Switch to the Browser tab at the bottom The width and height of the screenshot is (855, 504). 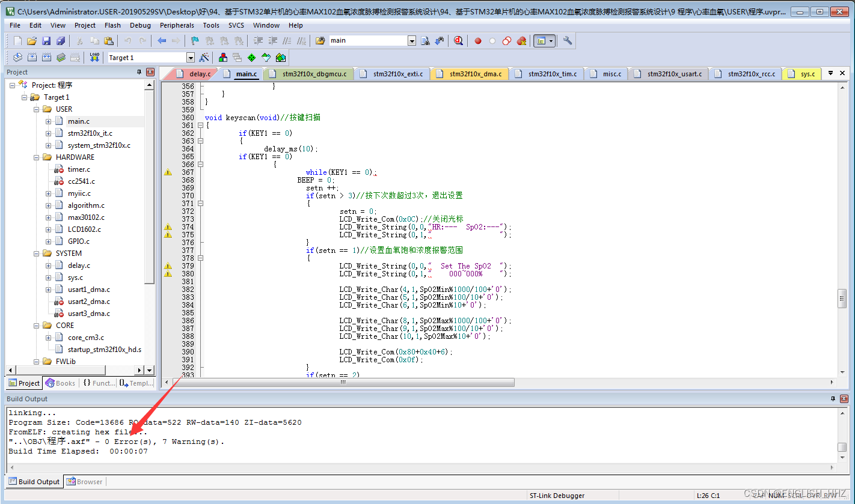pyautogui.click(x=84, y=482)
